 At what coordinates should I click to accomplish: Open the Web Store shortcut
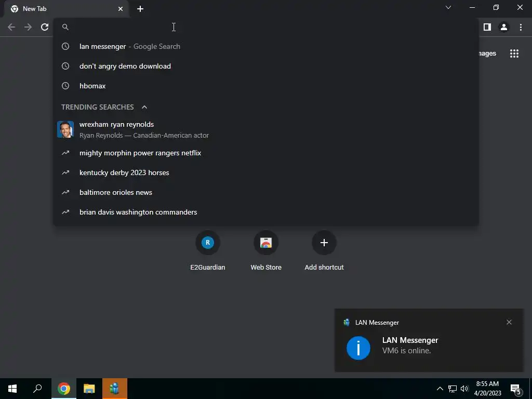click(266, 250)
